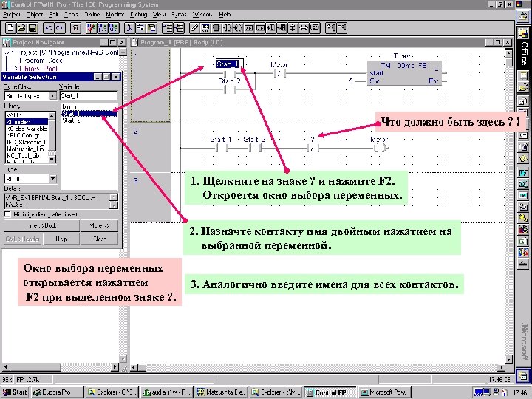Click the GVL->Header button
Screen dimensions: 532x399
click(x=23, y=239)
